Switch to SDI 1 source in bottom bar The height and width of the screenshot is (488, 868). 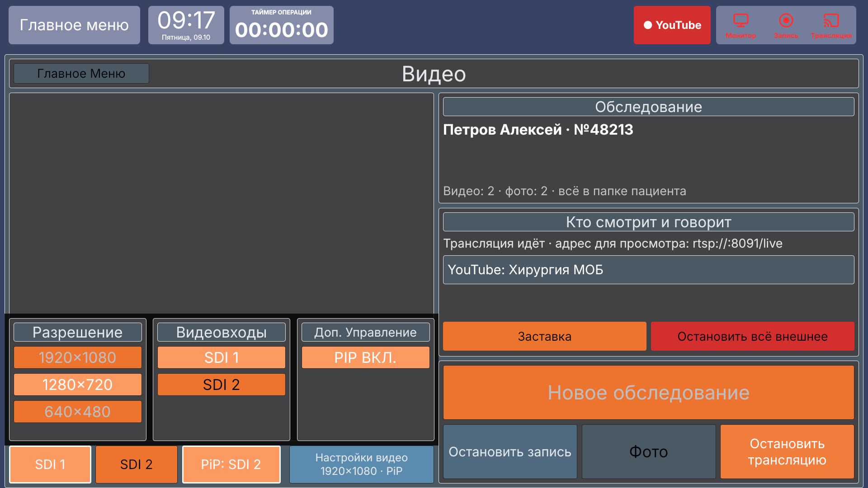pyautogui.click(x=50, y=464)
